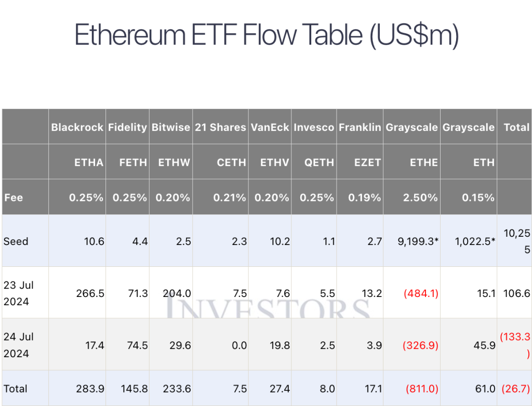Select the Seed row label
532x406 pixels.
pos(16,241)
